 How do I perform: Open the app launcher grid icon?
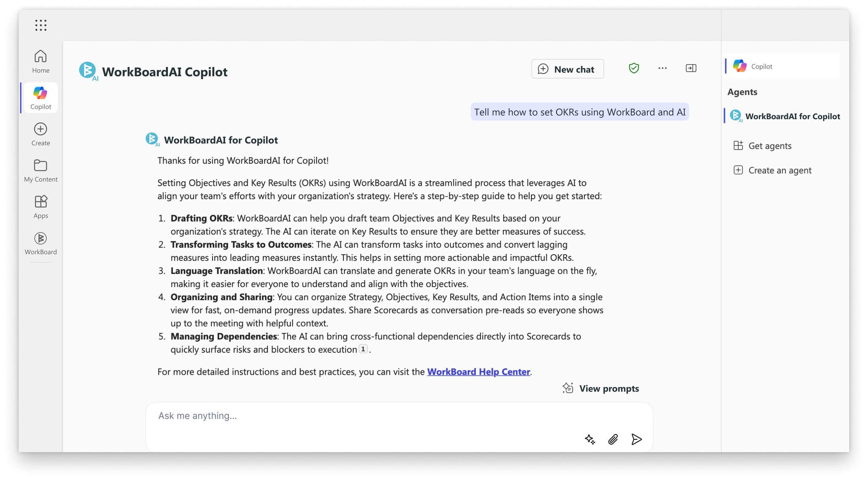click(41, 25)
